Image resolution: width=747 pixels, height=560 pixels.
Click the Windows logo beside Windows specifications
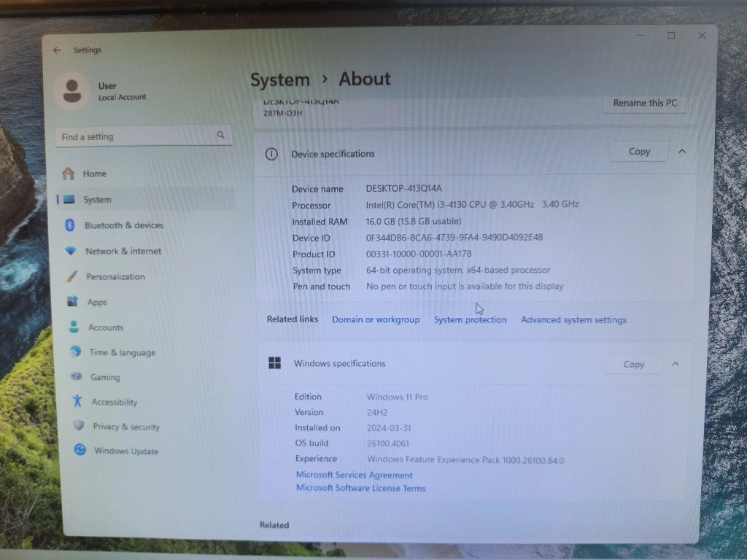coord(275,363)
